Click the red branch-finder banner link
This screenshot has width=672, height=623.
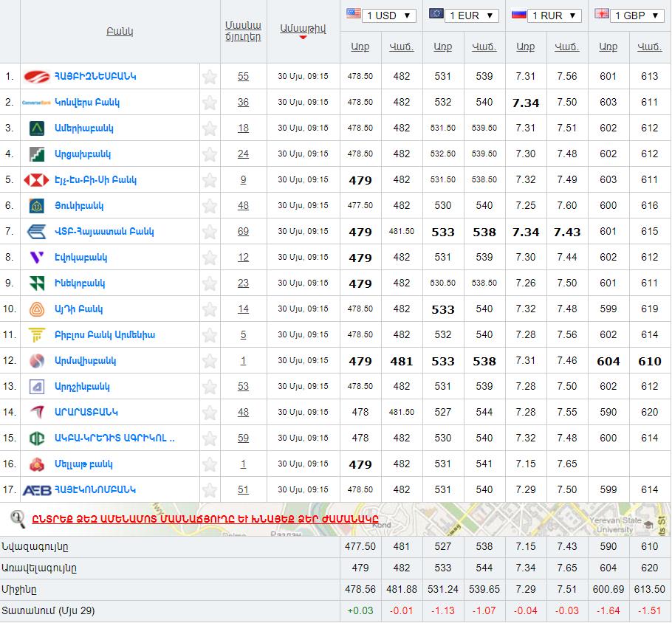coord(205,518)
